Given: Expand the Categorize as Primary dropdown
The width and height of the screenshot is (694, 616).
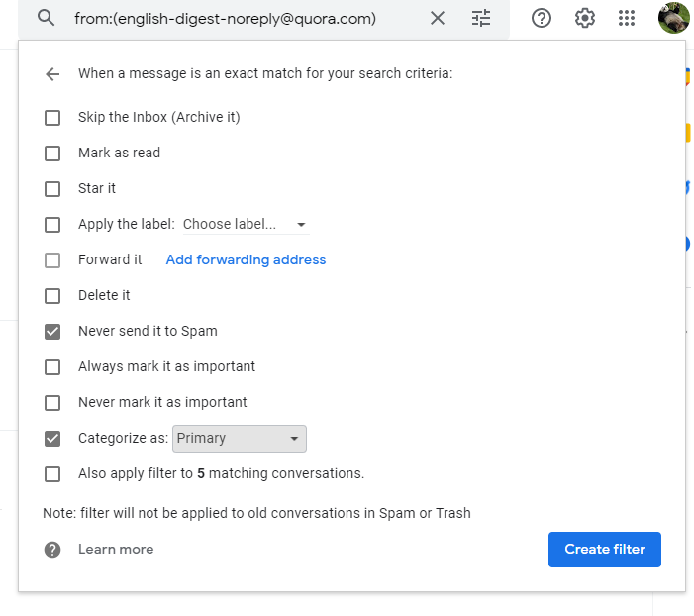Looking at the screenshot, I should pyautogui.click(x=240, y=438).
